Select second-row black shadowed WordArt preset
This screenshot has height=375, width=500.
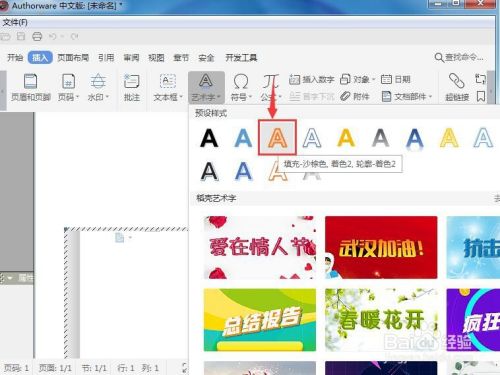tap(209, 171)
